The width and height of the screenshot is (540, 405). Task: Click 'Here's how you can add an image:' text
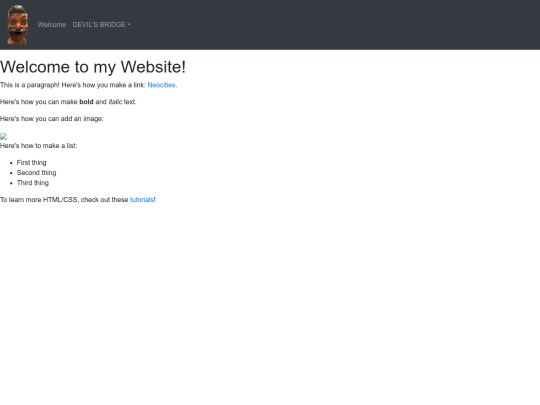pyautogui.click(x=52, y=119)
